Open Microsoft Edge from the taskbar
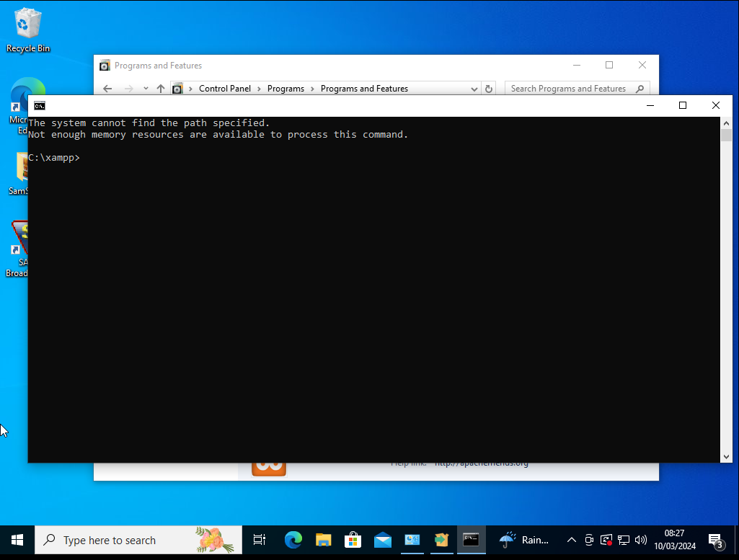The height and width of the screenshot is (560, 739). [x=293, y=540]
